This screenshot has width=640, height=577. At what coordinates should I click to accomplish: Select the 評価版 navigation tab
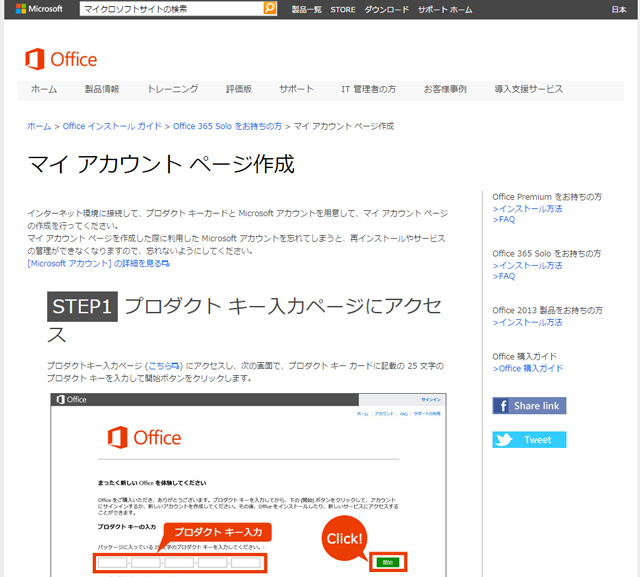pos(239,89)
